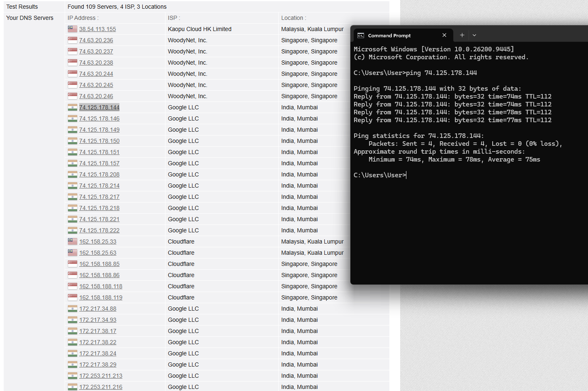Click the 172.217.38.29 address link

98,364
